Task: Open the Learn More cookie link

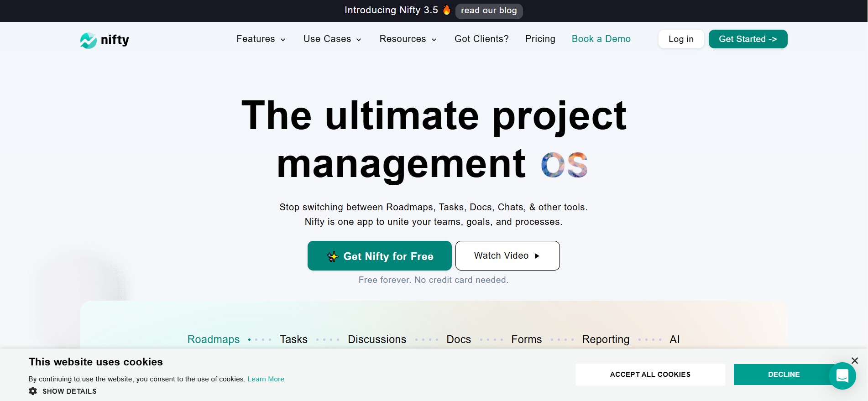Action: click(266, 379)
